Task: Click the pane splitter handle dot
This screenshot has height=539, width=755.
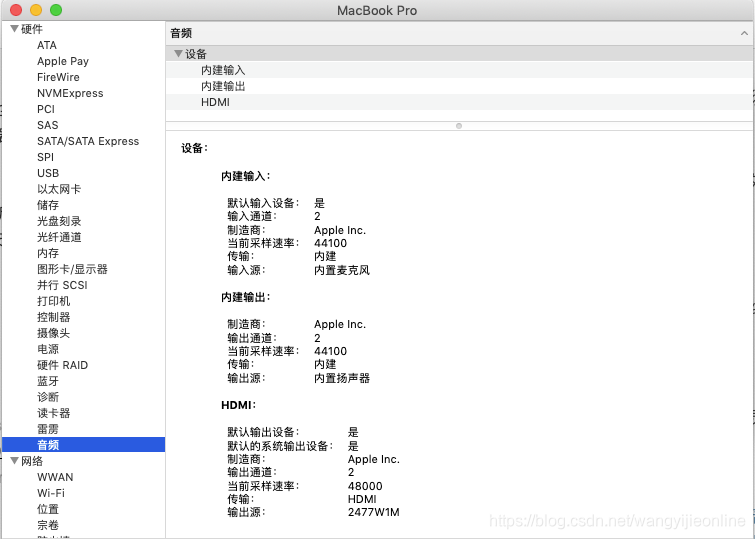Action: 459,126
